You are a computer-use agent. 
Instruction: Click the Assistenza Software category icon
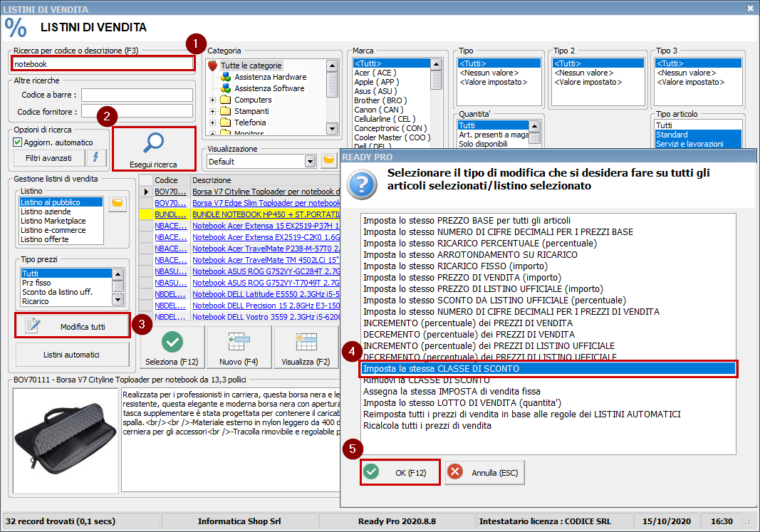225,88
